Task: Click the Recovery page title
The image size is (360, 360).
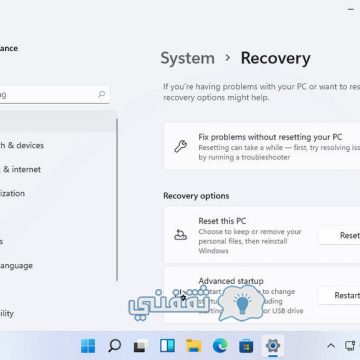Action: pos(276,58)
